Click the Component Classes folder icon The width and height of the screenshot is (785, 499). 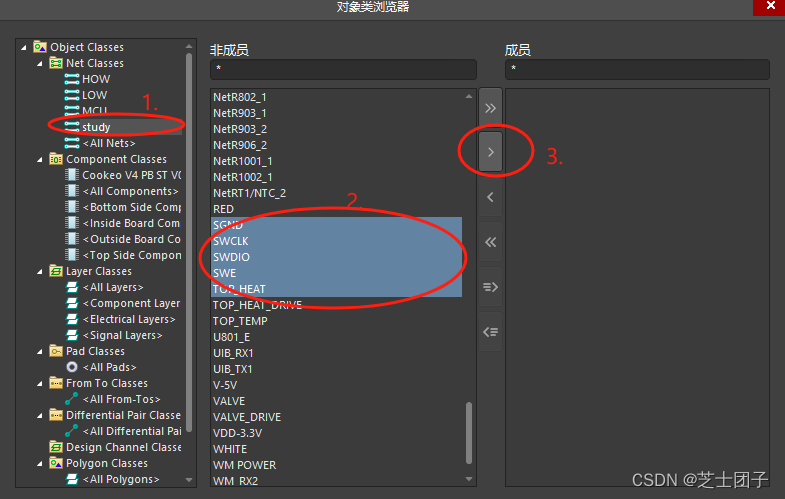tap(56, 159)
